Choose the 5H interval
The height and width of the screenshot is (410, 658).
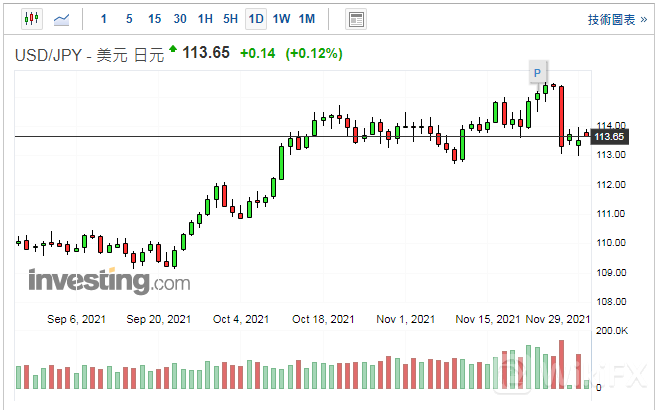230,19
